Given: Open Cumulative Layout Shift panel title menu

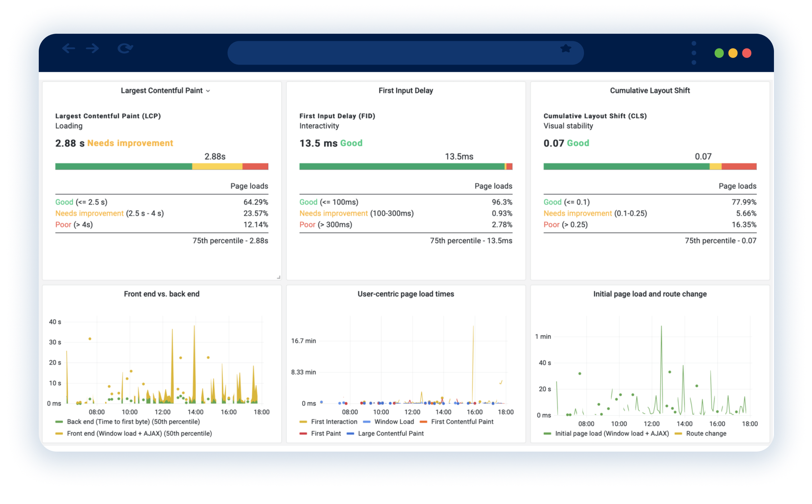Looking at the screenshot, I should click(x=650, y=90).
